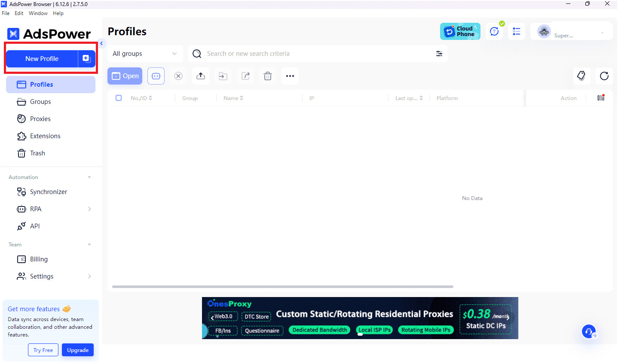This screenshot has width=618, height=364.
Task: Open the batch RPA icon beside Open button
Action: [156, 76]
